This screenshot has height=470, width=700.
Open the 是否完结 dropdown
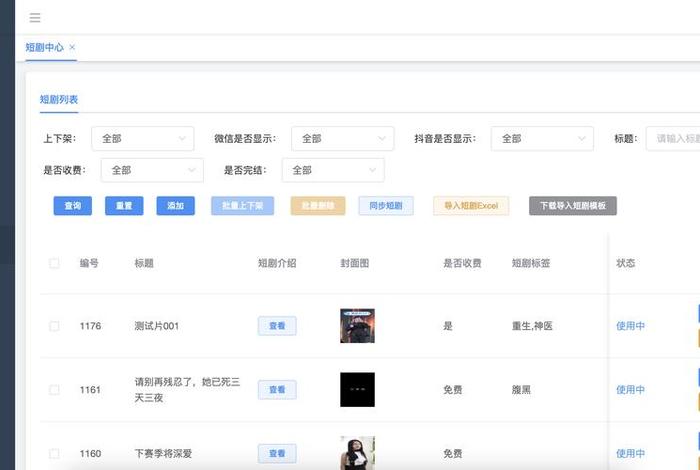tap(333, 170)
